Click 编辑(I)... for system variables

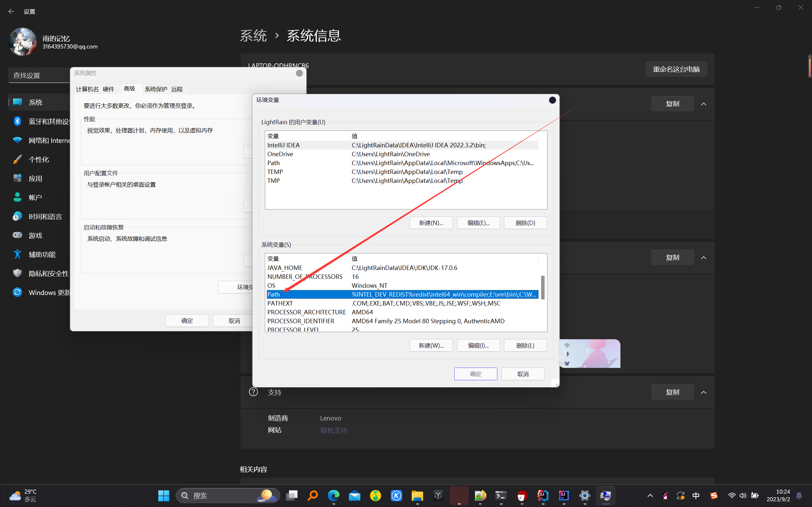[x=478, y=345]
